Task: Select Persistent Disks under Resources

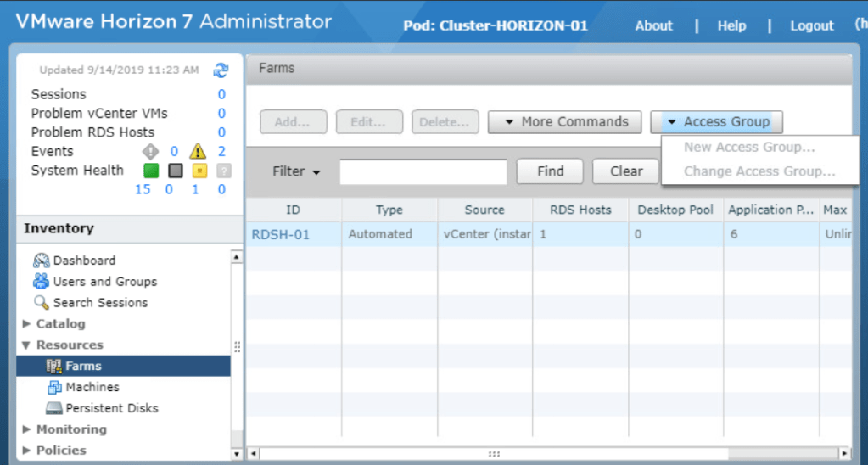Action: pos(111,408)
